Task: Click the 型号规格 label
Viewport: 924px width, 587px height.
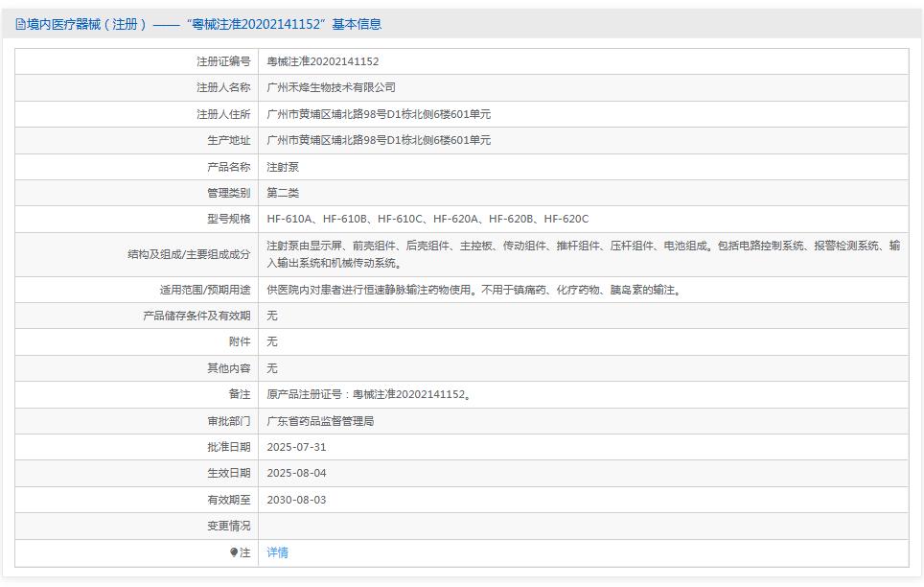Action: (229, 219)
